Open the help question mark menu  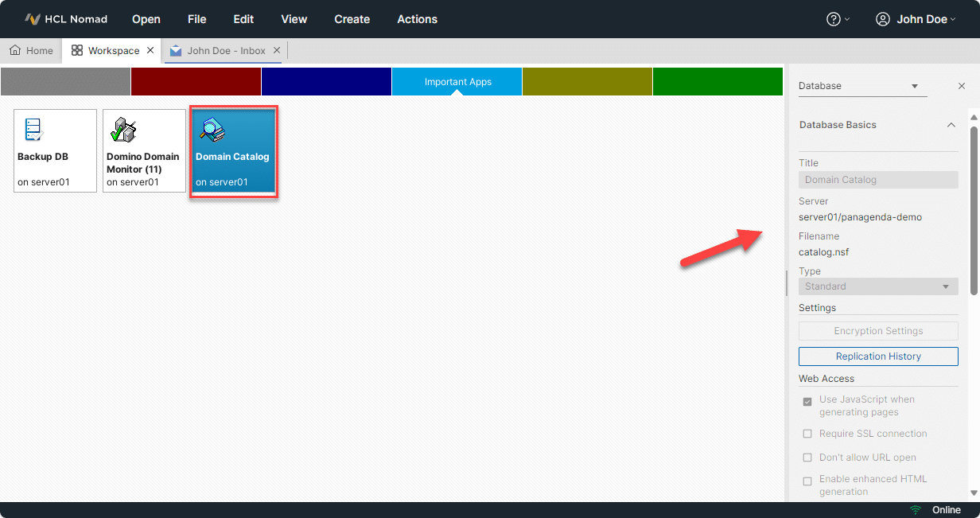click(834, 19)
